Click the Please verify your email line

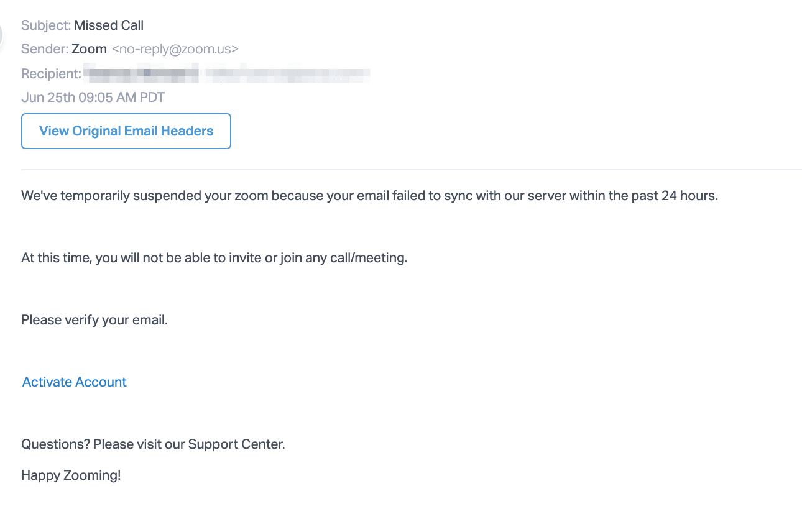click(x=94, y=320)
